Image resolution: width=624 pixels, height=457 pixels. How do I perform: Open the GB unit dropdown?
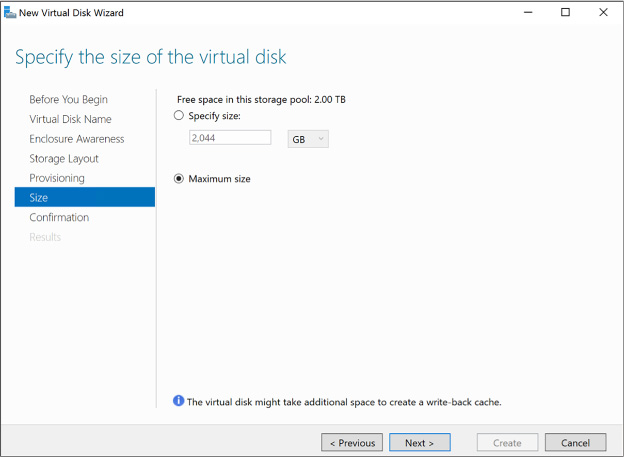pyautogui.click(x=308, y=139)
